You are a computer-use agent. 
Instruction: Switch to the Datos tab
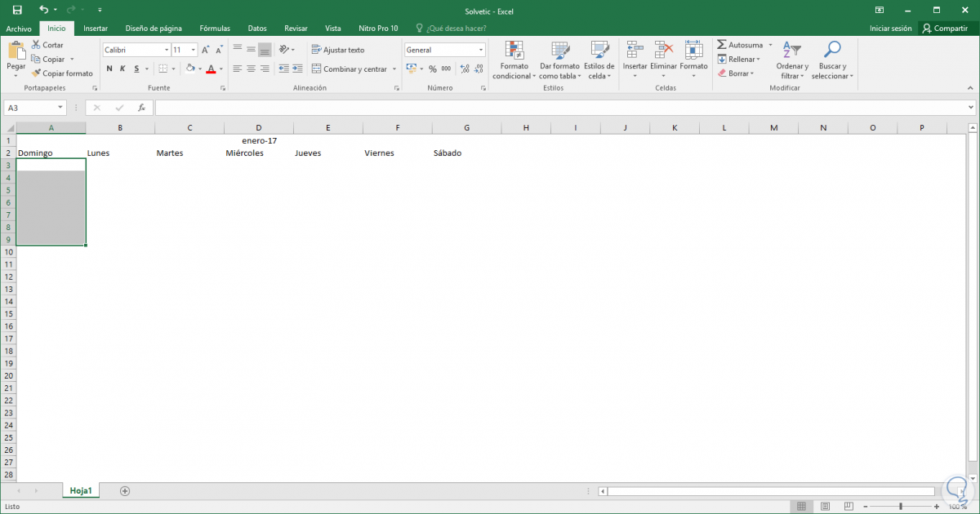tap(257, 28)
